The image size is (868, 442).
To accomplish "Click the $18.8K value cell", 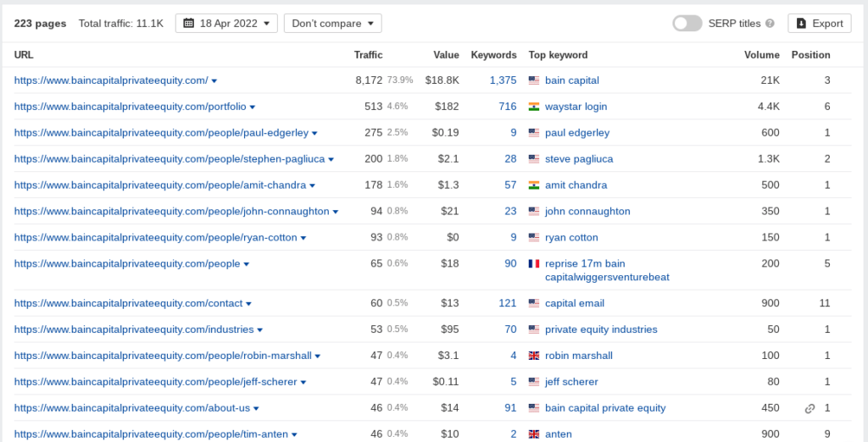I will (442, 80).
